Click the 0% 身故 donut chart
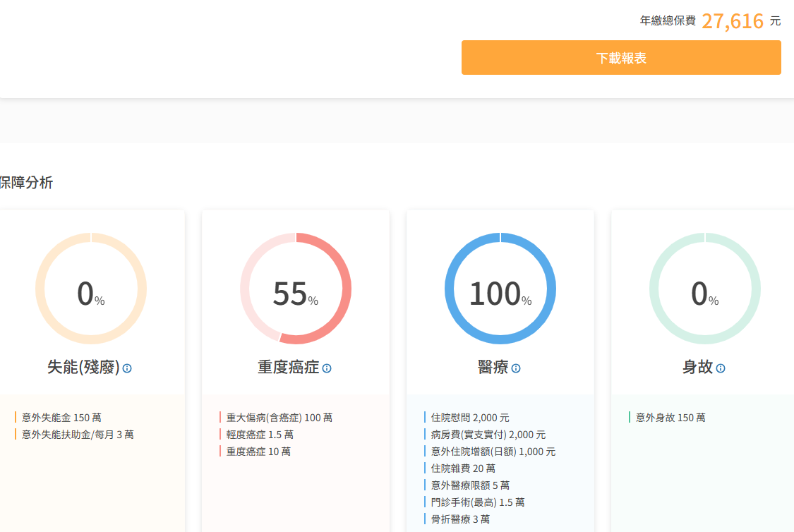This screenshot has width=794, height=532. (705, 289)
